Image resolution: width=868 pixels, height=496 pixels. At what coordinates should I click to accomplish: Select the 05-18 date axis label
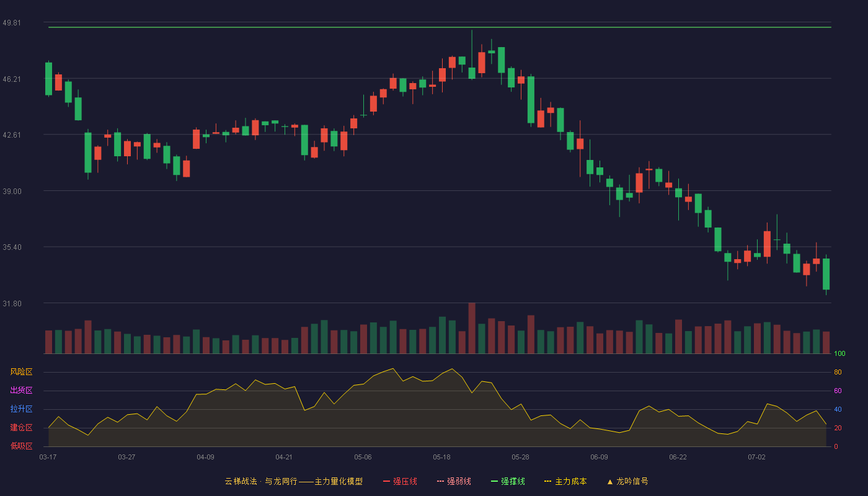441,457
